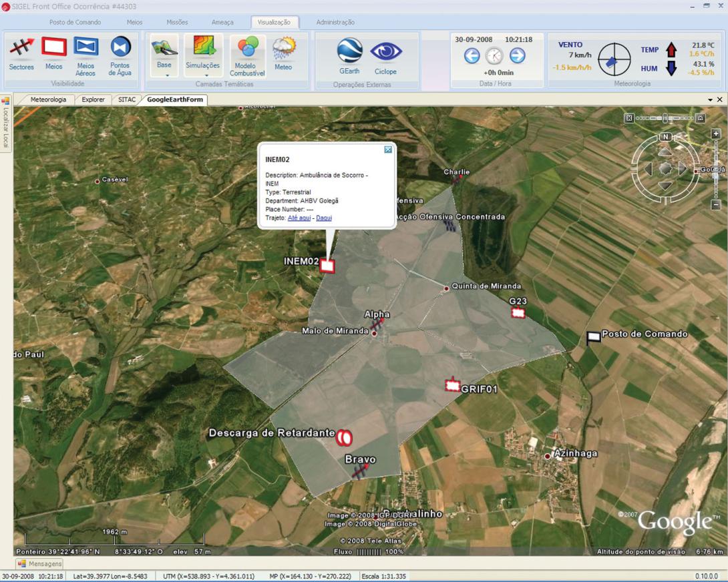Toggle Sectores visibility icon
728x582 pixels.
tap(22, 47)
